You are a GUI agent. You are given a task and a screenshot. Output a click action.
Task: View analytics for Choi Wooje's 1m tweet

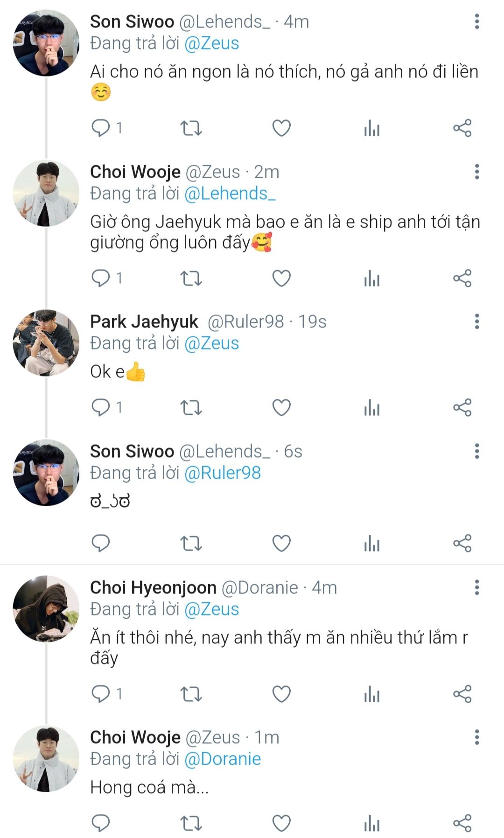pyautogui.click(x=372, y=823)
